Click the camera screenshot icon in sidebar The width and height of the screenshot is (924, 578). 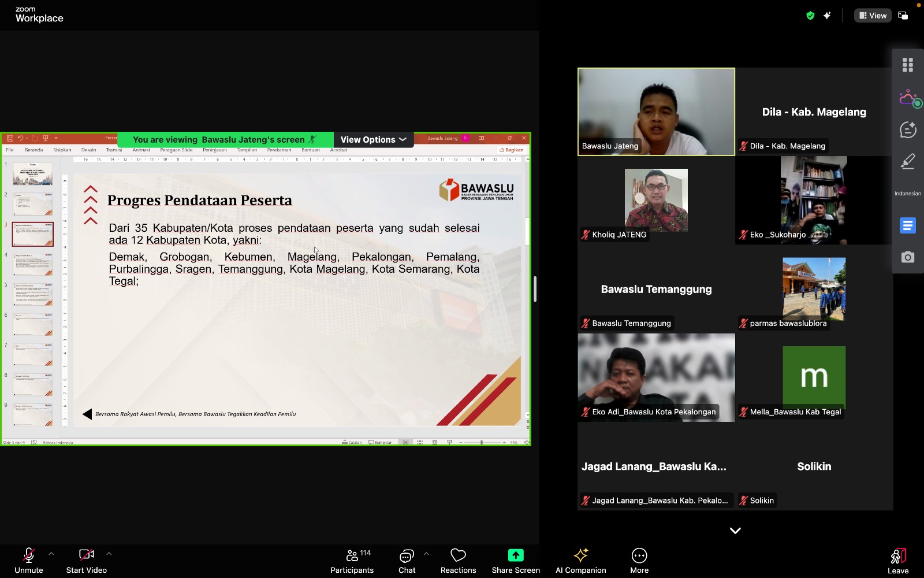pos(908,257)
